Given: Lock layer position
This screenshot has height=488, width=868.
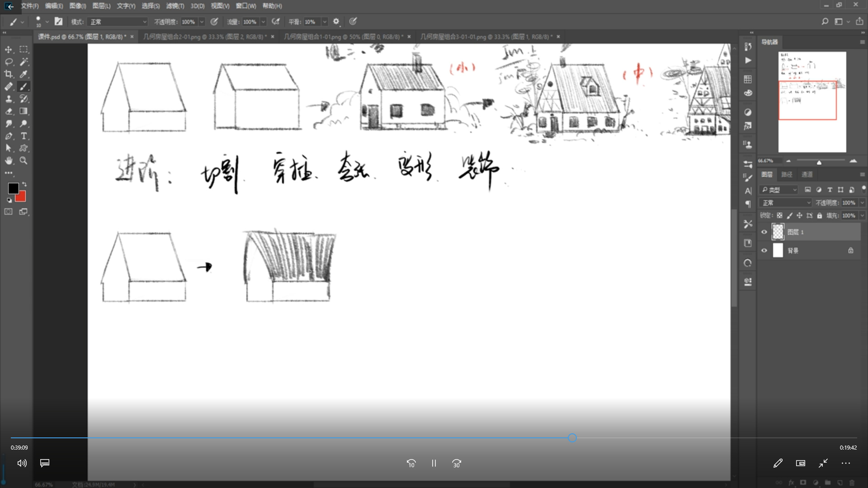Looking at the screenshot, I should [x=799, y=216].
